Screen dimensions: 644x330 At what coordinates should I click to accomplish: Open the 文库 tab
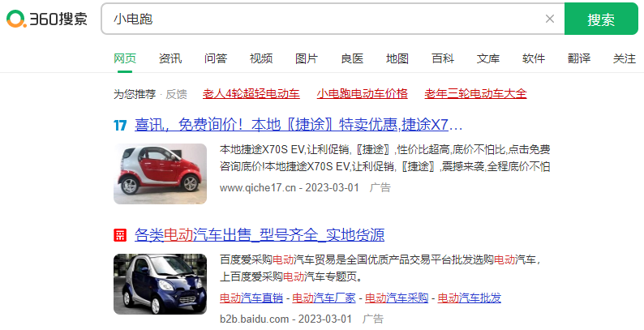point(488,58)
